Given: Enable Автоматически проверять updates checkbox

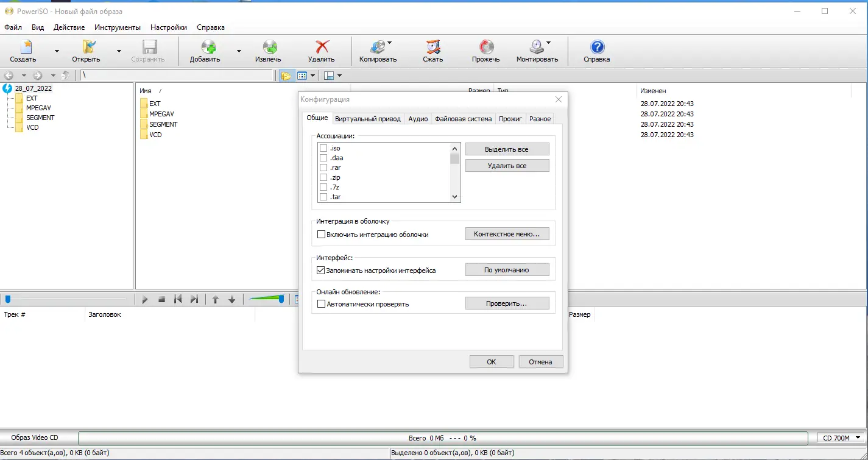Looking at the screenshot, I should pyautogui.click(x=322, y=303).
